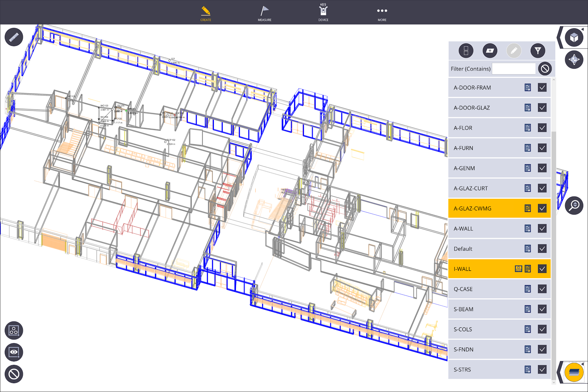Uncheck the A-DOOR-FRAM layer checkbox
This screenshot has width=588, height=392.
(542, 87)
